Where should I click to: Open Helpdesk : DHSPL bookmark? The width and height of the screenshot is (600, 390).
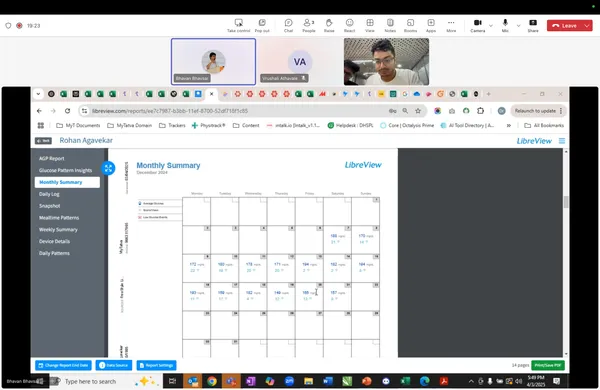click(350, 125)
